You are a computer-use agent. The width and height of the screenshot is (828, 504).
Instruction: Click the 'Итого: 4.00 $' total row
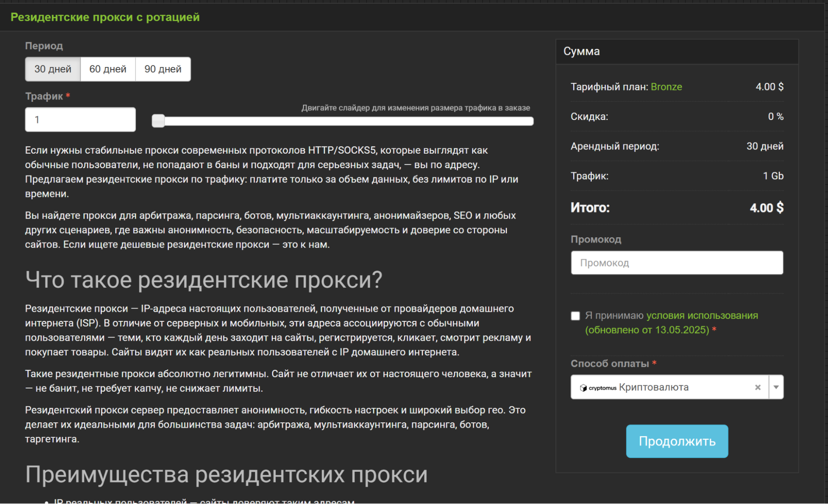(x=676, y=207)
